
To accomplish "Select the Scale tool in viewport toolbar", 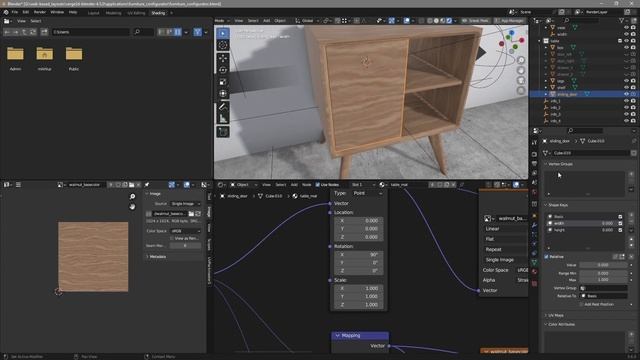I will click(x=222, y=82).
